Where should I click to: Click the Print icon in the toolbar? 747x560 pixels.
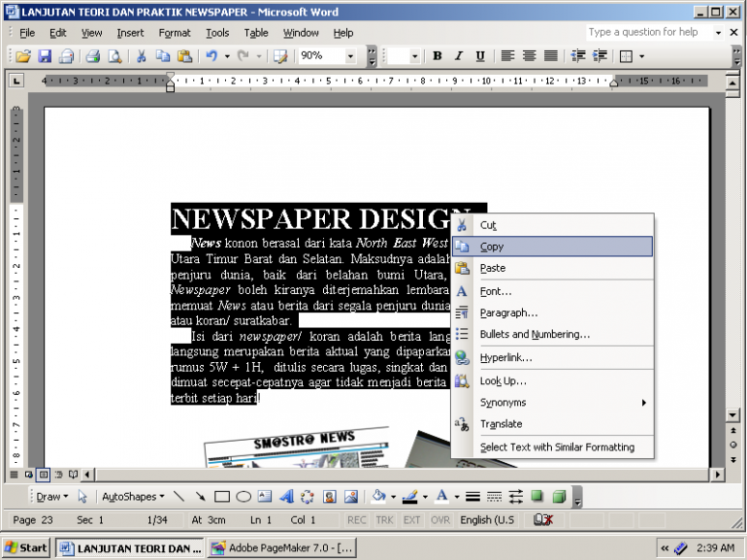(x=93, y=56)
